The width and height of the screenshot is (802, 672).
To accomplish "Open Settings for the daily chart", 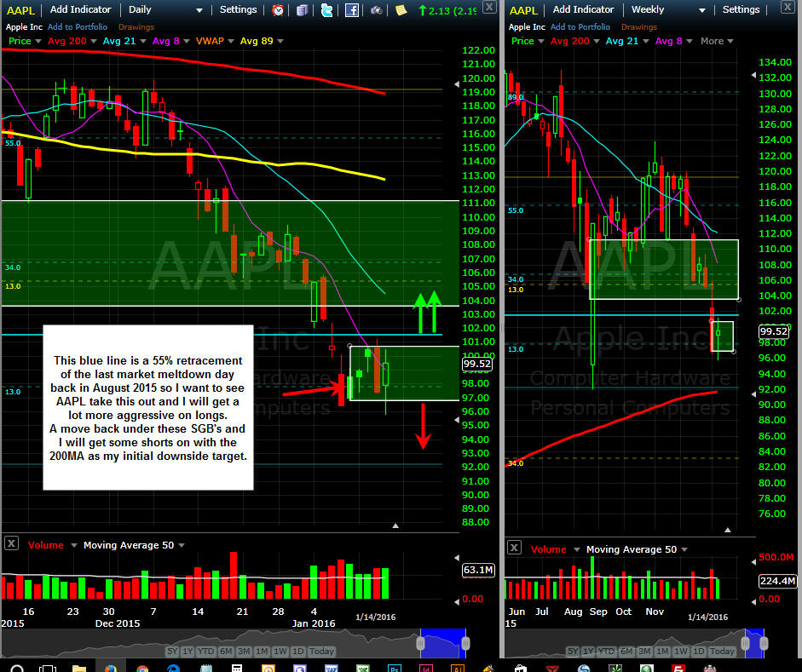I will click(239, 9).
